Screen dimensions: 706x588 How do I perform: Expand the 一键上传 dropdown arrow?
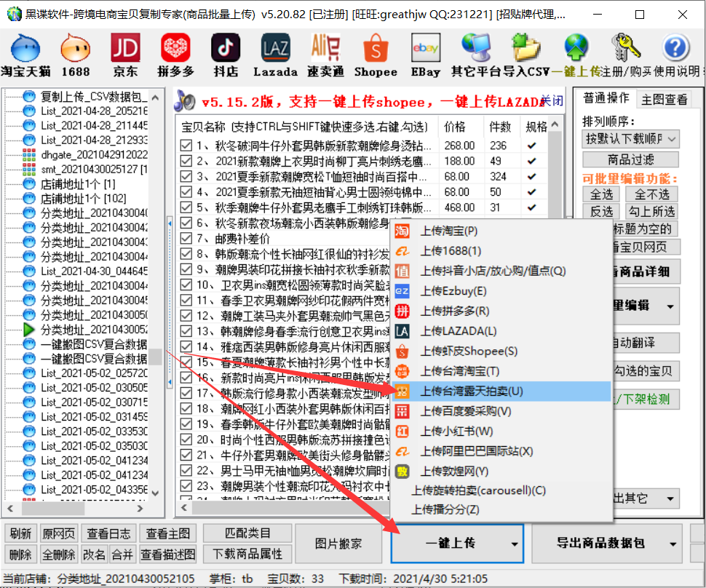[515, 544]
